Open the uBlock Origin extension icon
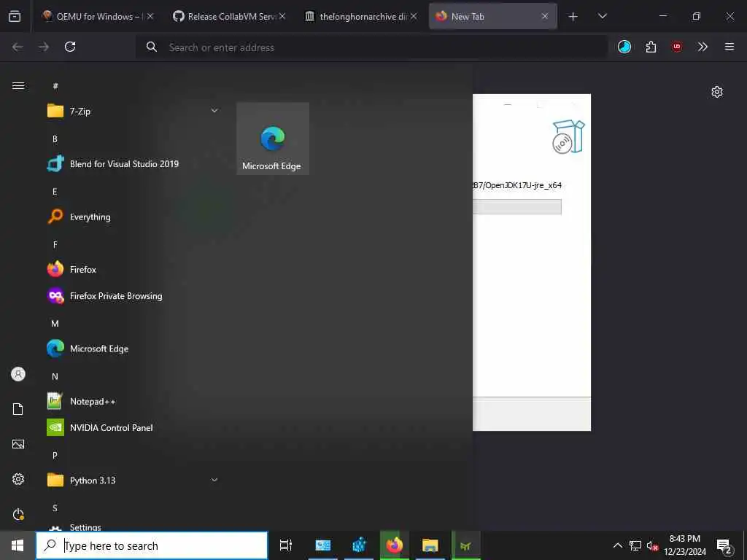 point(676,47)
